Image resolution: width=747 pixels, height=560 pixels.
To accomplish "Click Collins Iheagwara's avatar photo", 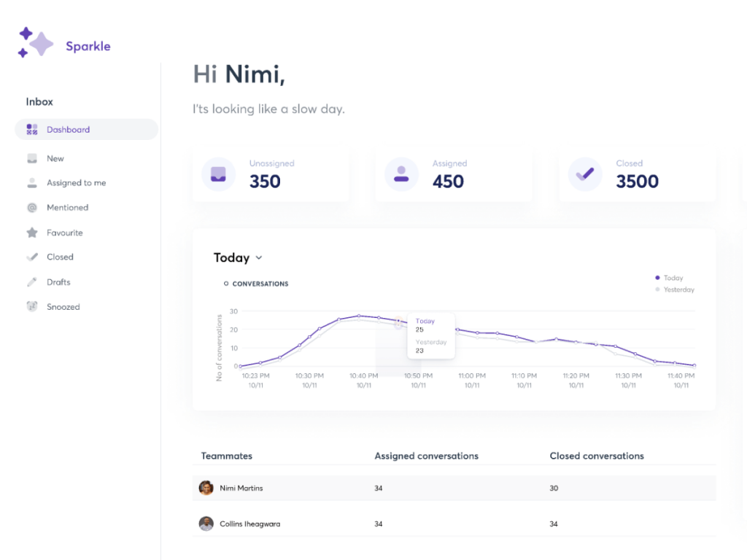I will tap(206, 524).
